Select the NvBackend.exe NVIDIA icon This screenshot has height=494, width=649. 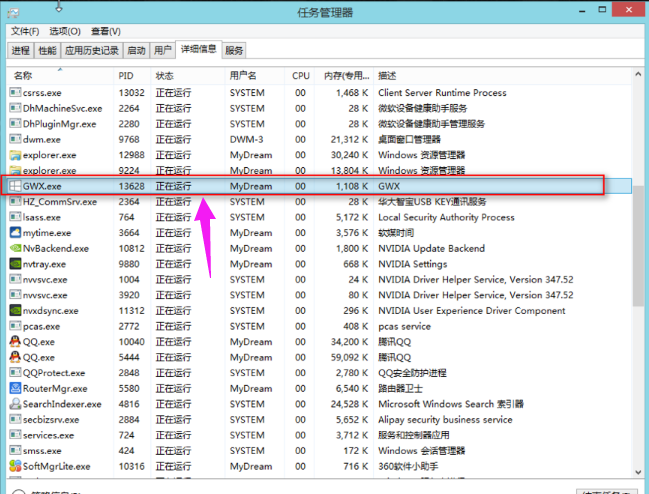pos(15,248)
